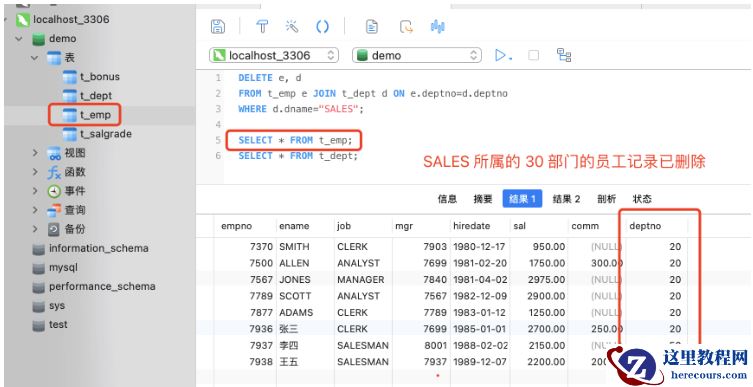
Task: Open the Query Builder tool icon
Action: click(x=262, y=26)
